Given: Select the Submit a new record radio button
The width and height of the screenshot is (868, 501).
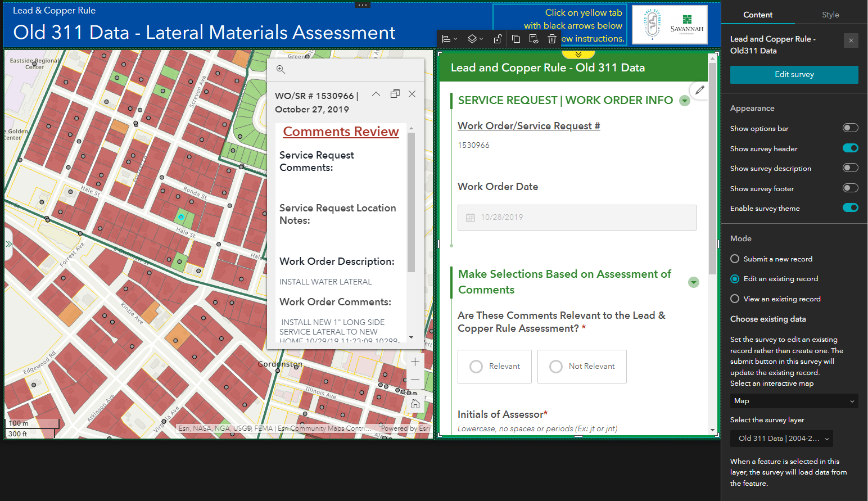Looking at the screenshot, I should coord(735,259).
